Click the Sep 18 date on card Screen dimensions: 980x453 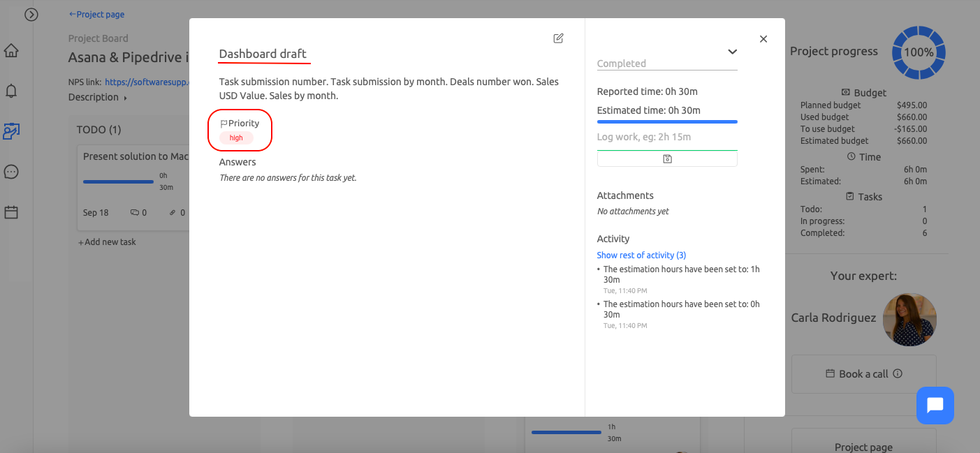(x=96, y=213)
